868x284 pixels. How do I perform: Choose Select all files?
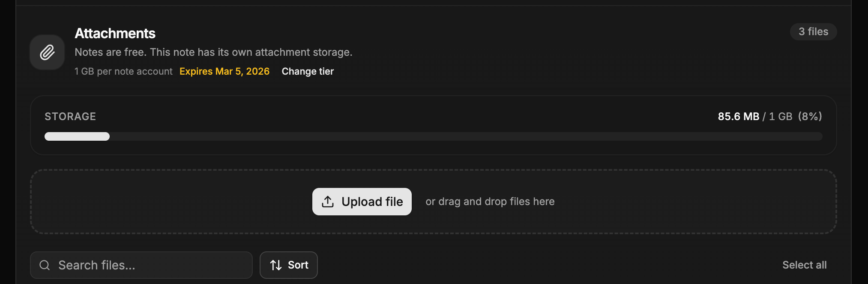(804, 265)
